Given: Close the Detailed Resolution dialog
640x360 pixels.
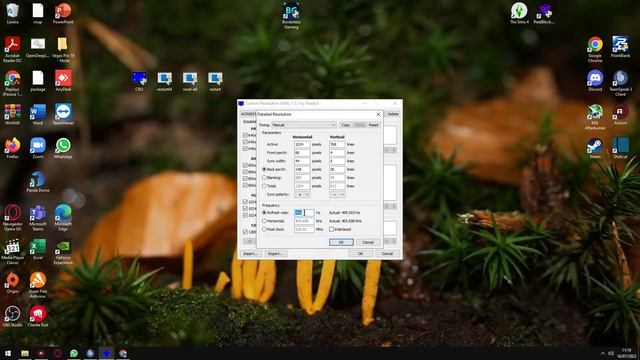Looking at the screenshot, I should tap(378, 114).
